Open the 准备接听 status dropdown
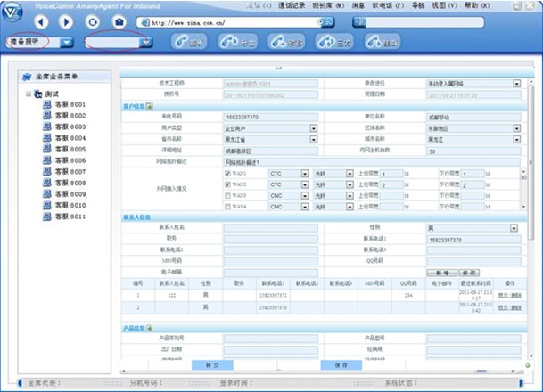This screenshot has height=392, width=543. pyautogui.click(x=70, y=42)
